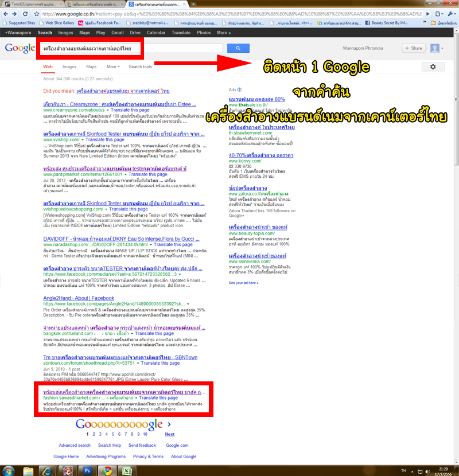Click the Google logo beside search box
Screen dimensions: 459x476
point(20,48)
